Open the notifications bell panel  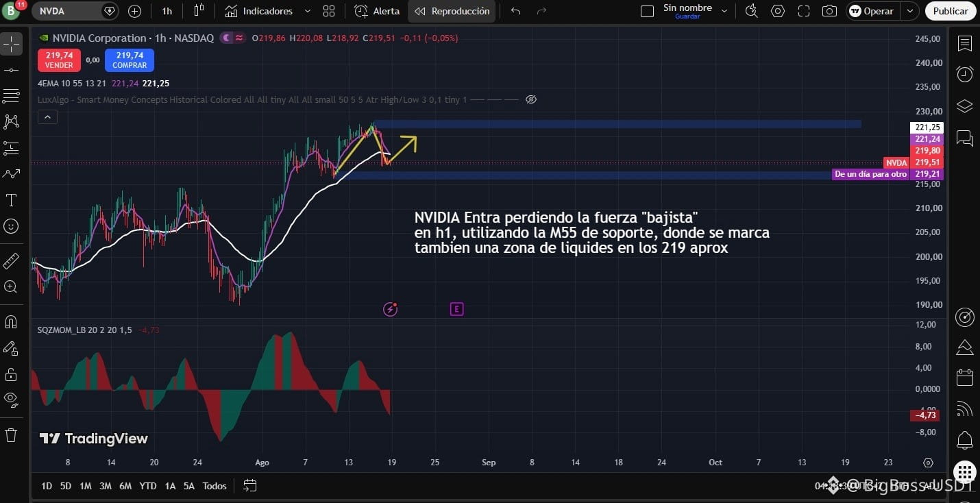pos(965,440)
